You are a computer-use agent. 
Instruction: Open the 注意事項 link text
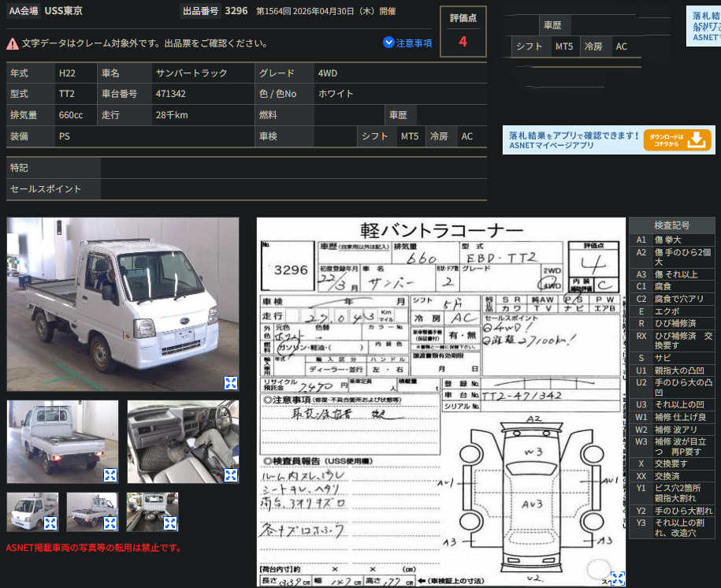coord(414,43)
